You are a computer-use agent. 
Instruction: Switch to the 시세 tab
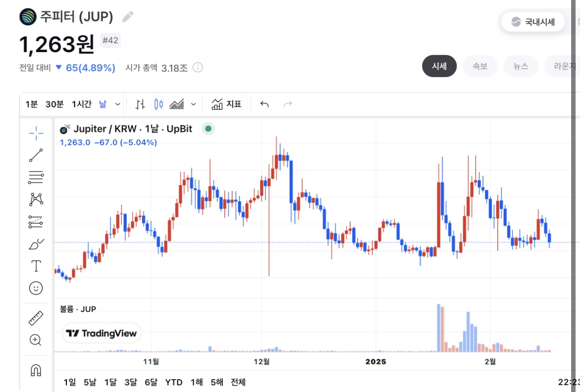tap(439, 66)
